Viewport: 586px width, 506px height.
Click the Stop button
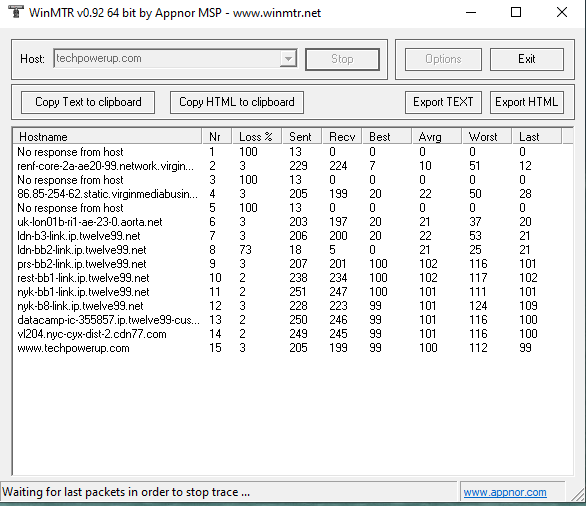(342, 59)
